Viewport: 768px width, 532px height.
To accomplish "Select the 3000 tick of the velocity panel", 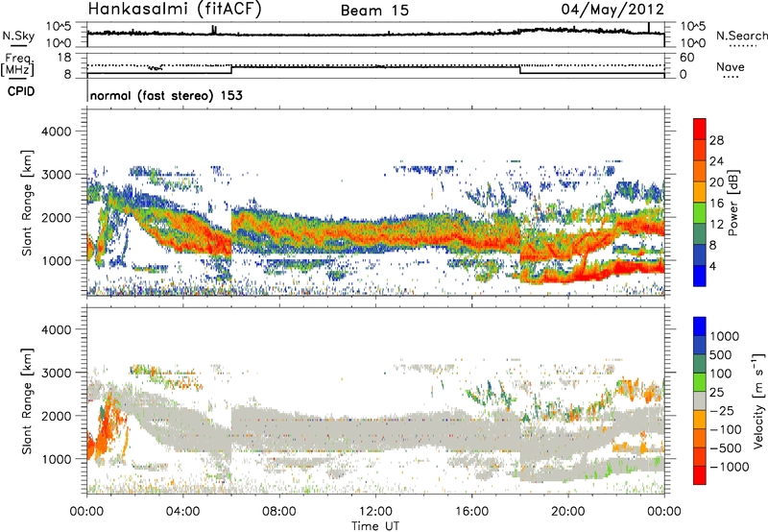I will click(57, 373).
